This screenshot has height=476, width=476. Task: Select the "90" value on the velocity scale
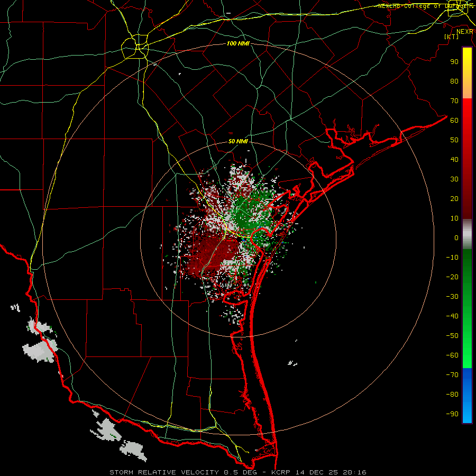(x=454, y=62)
